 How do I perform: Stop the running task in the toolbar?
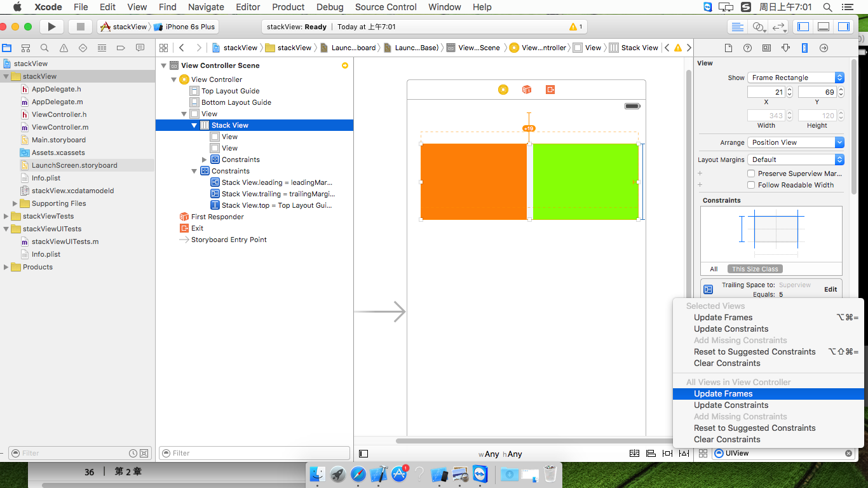[x=80, y=27]
